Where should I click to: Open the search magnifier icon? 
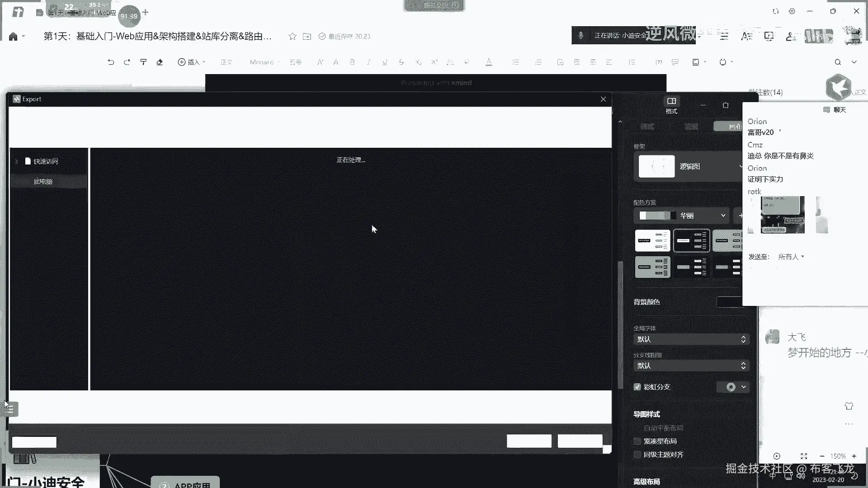[838, 62]
